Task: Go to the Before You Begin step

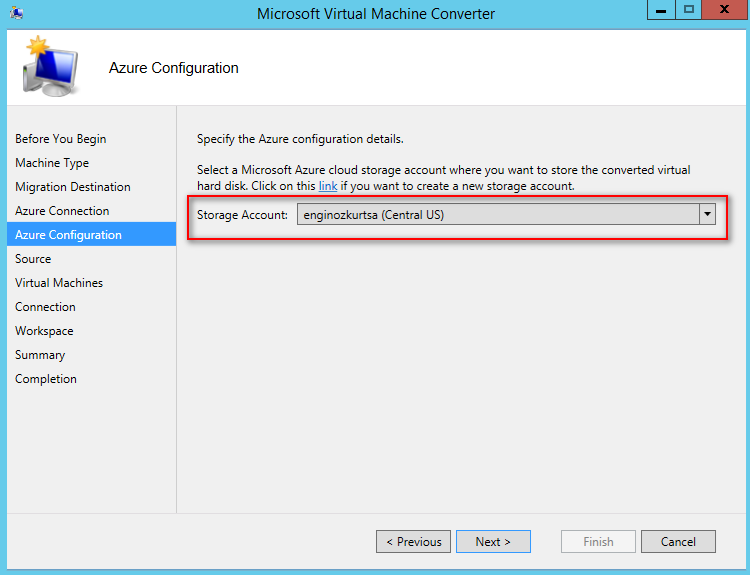Action: pyautogui.click(x=61, y=139)
